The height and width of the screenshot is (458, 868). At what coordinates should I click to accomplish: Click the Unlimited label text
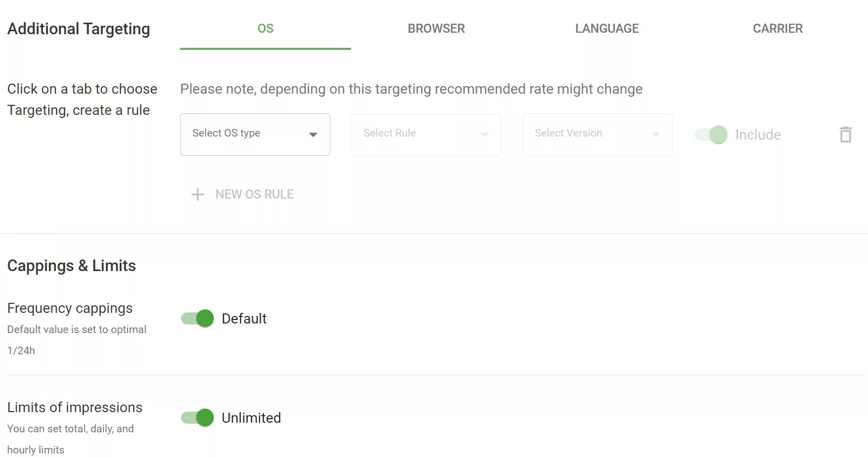(x=251, y=418)
